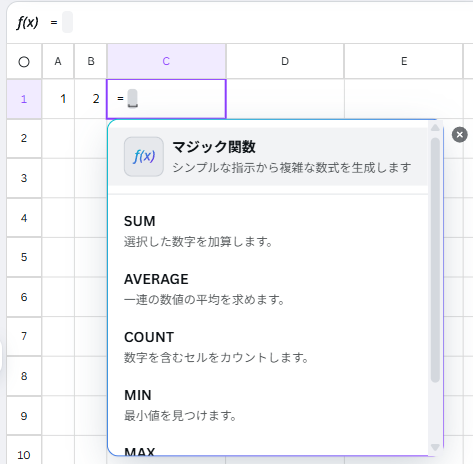473x464 pixels.
Task: Select row 1 header
Action: tap(24, 99)
